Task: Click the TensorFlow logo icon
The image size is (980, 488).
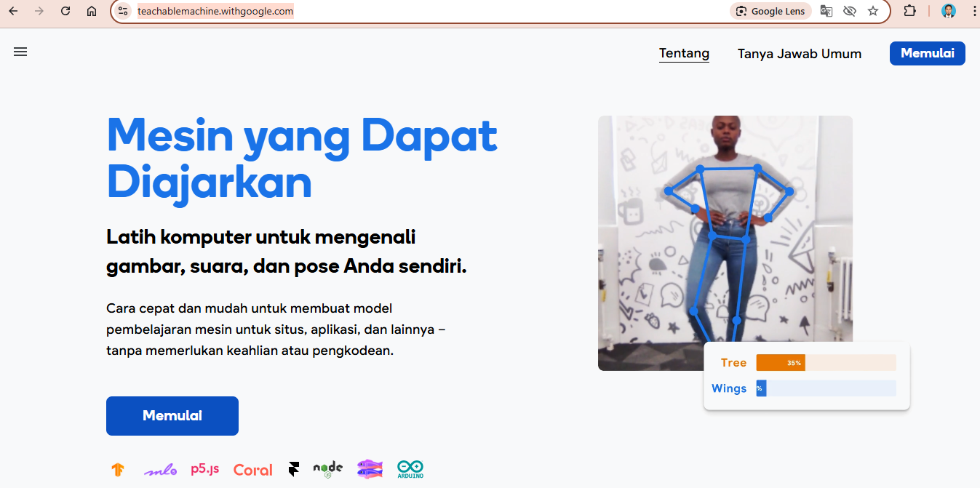Action: [118, 470]
